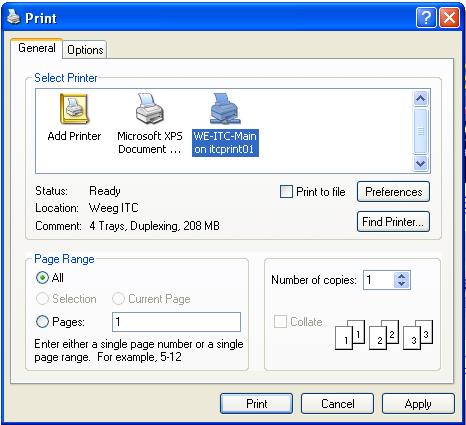
Task: Click the 'WE-ITC-Main on itcprint01' label
Action: (225, 143)
